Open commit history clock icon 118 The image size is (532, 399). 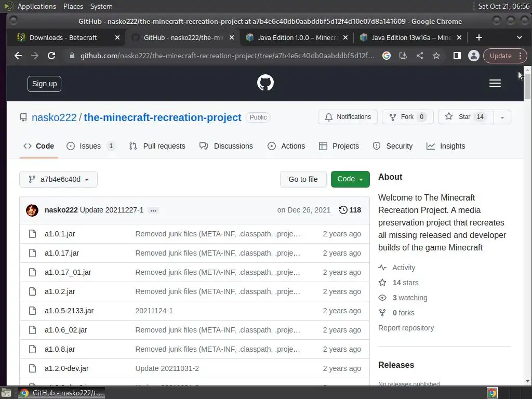point(350,210)
